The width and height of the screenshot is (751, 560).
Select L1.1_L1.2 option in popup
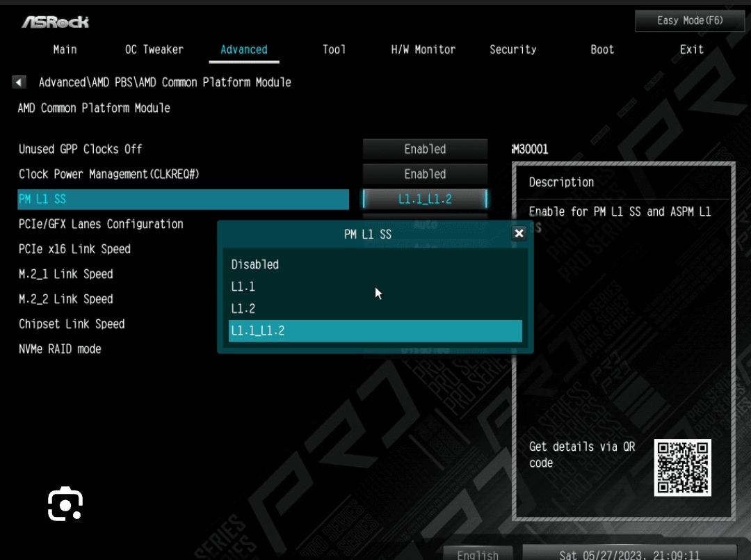click(375, 331)
